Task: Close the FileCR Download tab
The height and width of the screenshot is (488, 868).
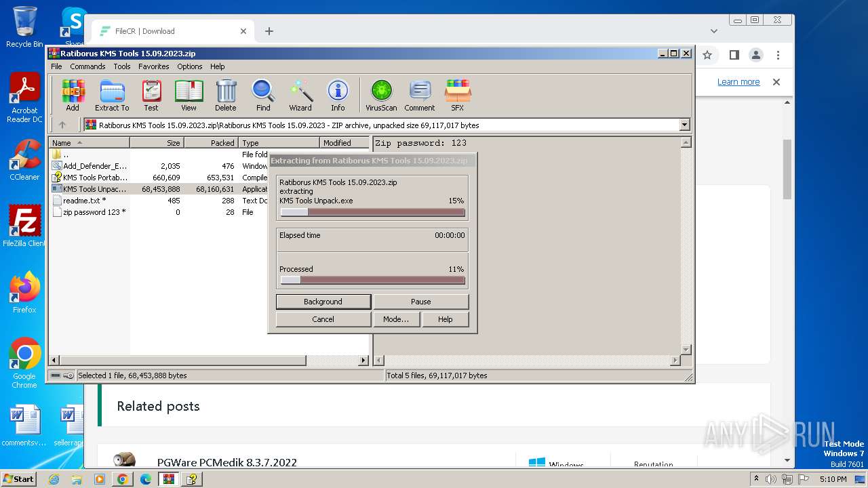Action: coord(243,31)
